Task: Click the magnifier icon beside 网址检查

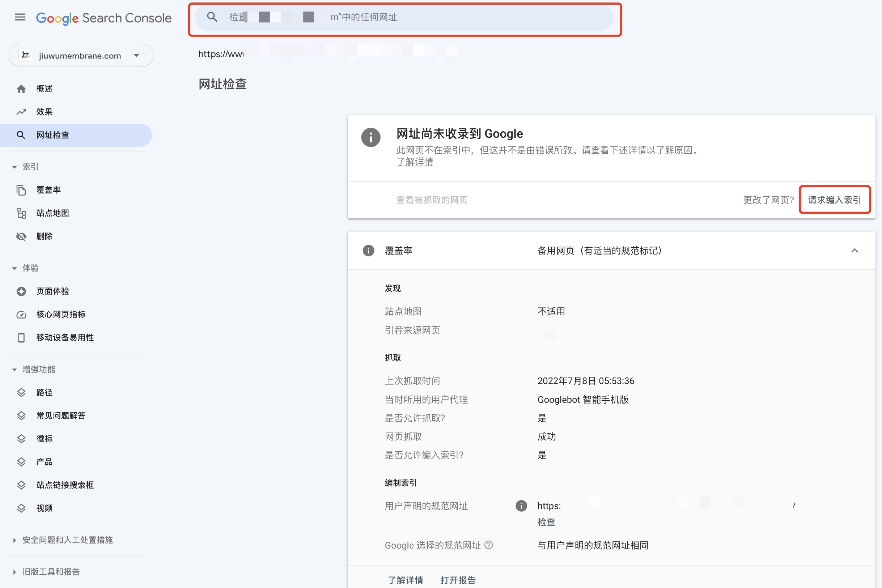Action: click(21, 135)
